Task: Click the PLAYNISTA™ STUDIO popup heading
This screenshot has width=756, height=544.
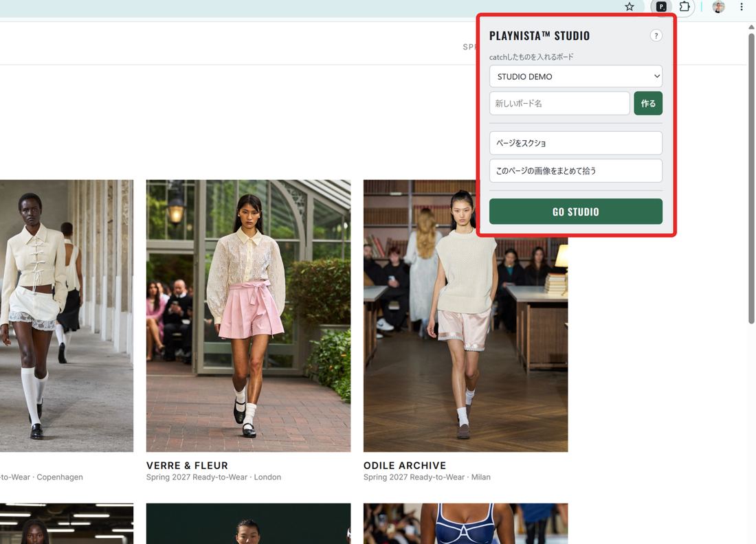Action: point(539,36)
